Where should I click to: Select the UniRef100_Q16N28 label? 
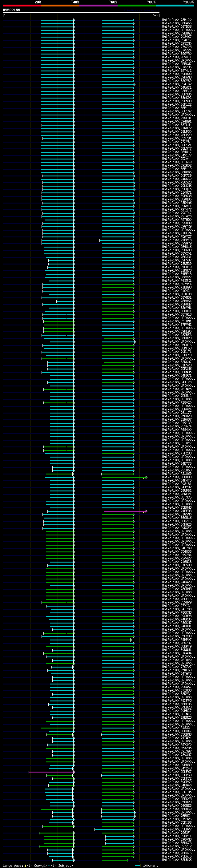coord(177,562)
